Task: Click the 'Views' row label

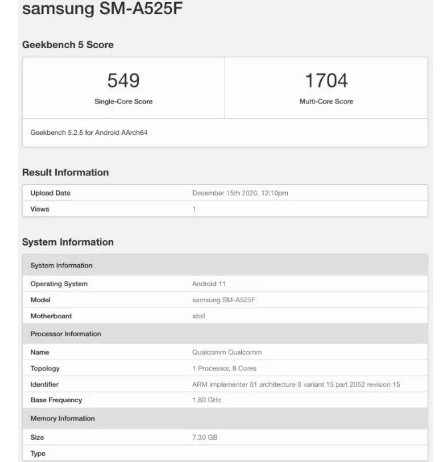Action: click(40, 209)
